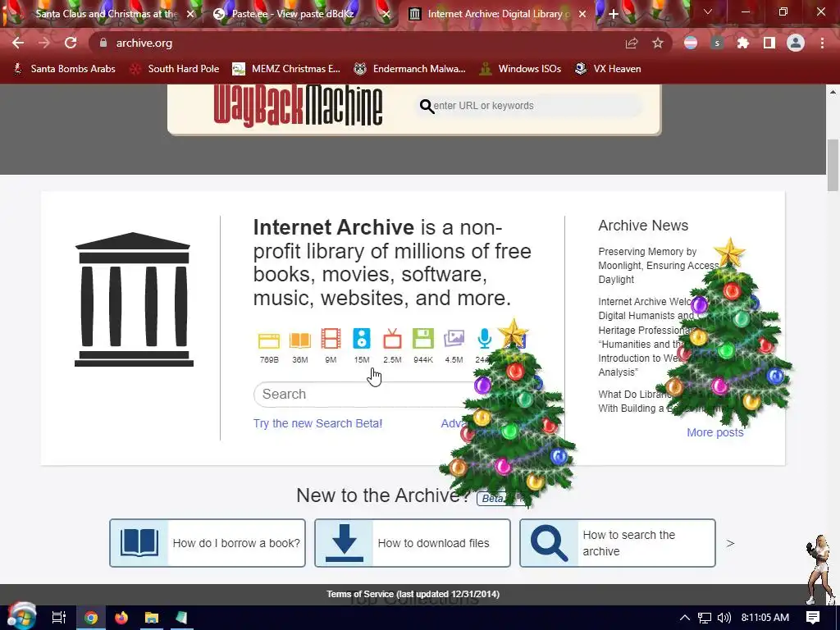This screenshot has width=840, height=630.
Task: Open Santa Bombs Arabs bookmark
Action: (x=64, y=69)
